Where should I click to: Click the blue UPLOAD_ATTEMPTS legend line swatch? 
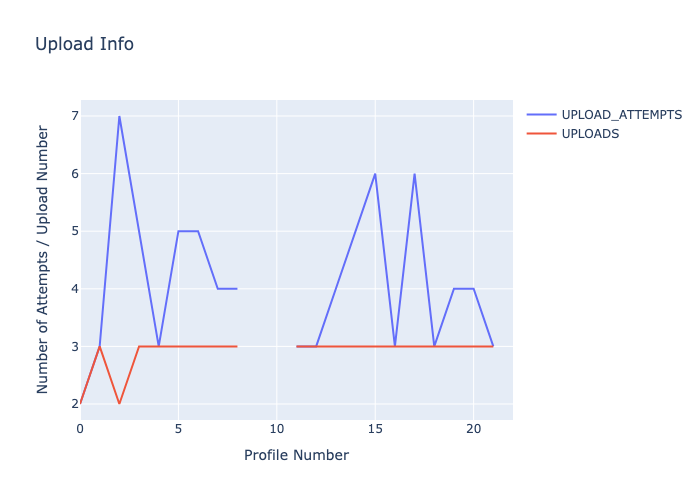click(541, 114)
